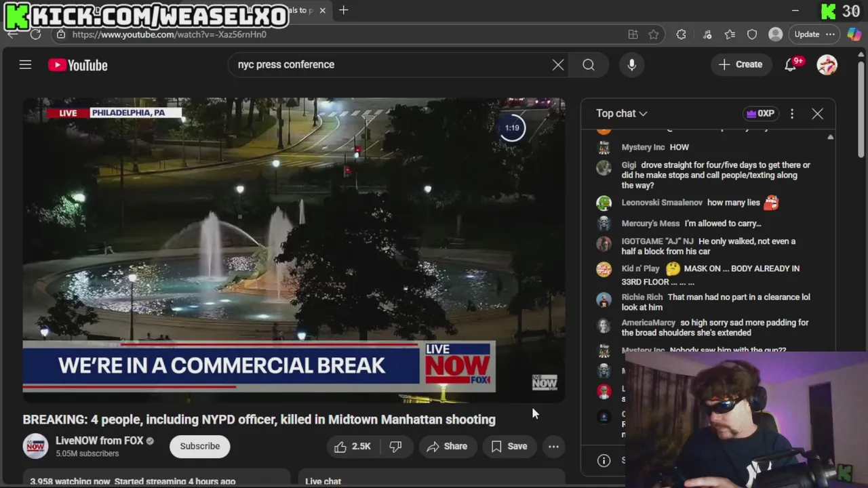Go to YouTube home via logo
The image size is (868, 488).
coord(78,65)
